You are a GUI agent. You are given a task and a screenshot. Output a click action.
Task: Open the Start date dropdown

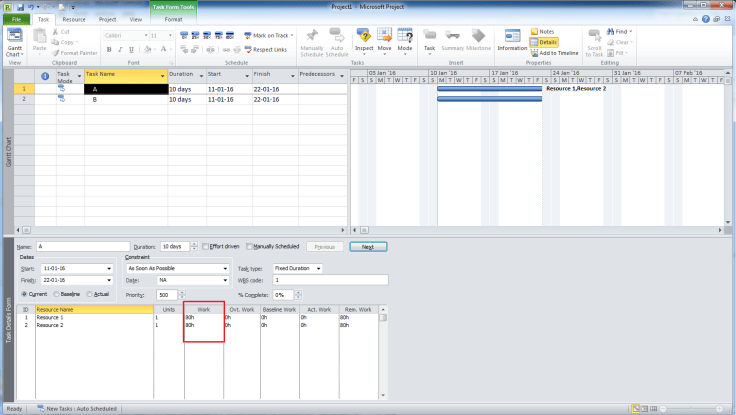109,268
